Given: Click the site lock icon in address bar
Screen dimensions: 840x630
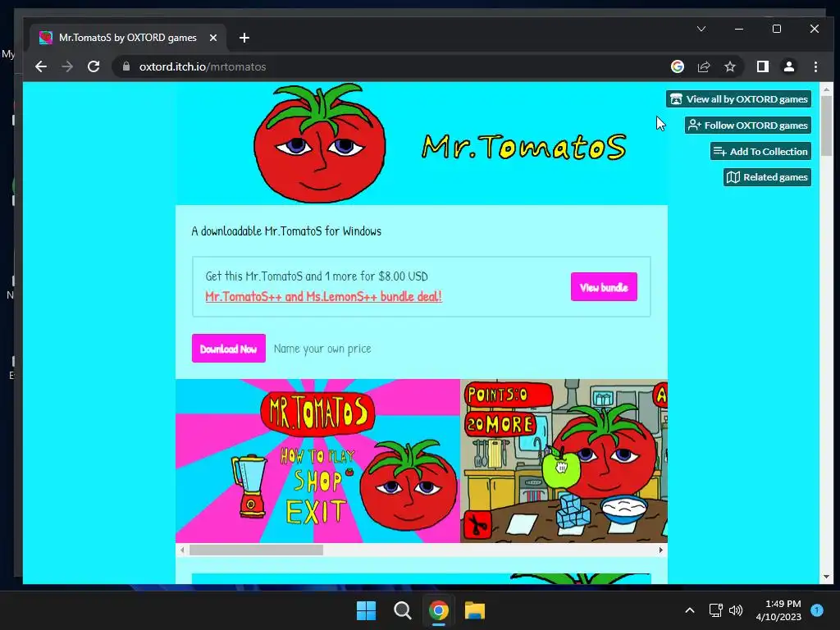Looking at the screenshot, I should (x=126, y=66).
